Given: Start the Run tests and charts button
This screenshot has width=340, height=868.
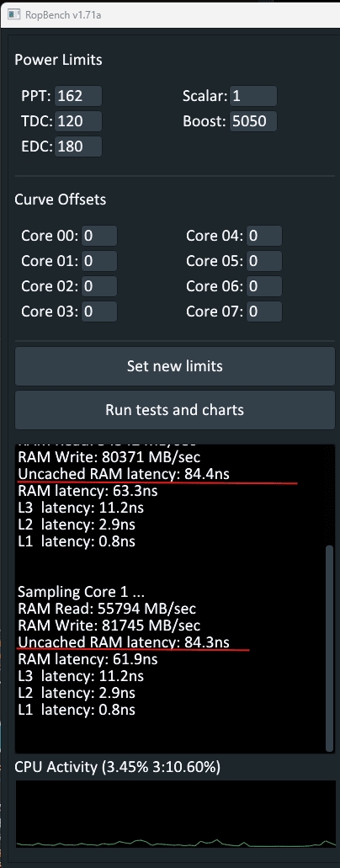Looking at the screenshot, I should [x=175, y=410].
